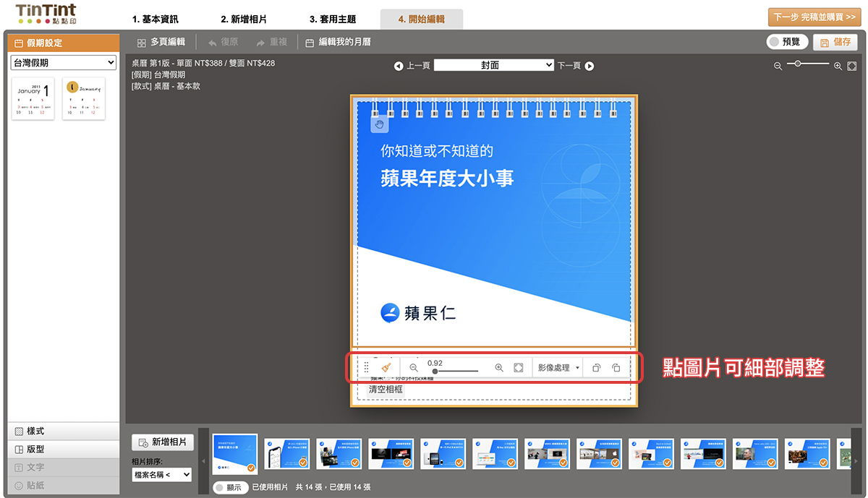
Task: Adjust the 0.92 image zoom slider
Action: tap(456, 371)
